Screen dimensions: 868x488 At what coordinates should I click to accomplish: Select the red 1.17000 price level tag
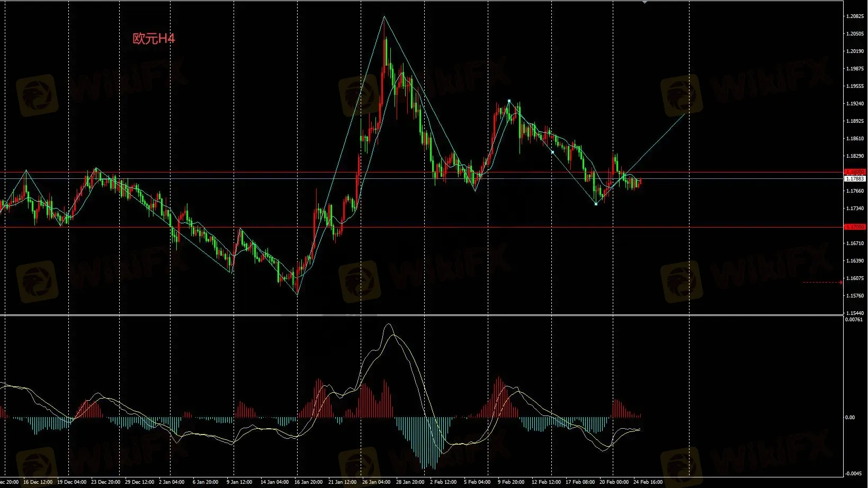[855, 227]
